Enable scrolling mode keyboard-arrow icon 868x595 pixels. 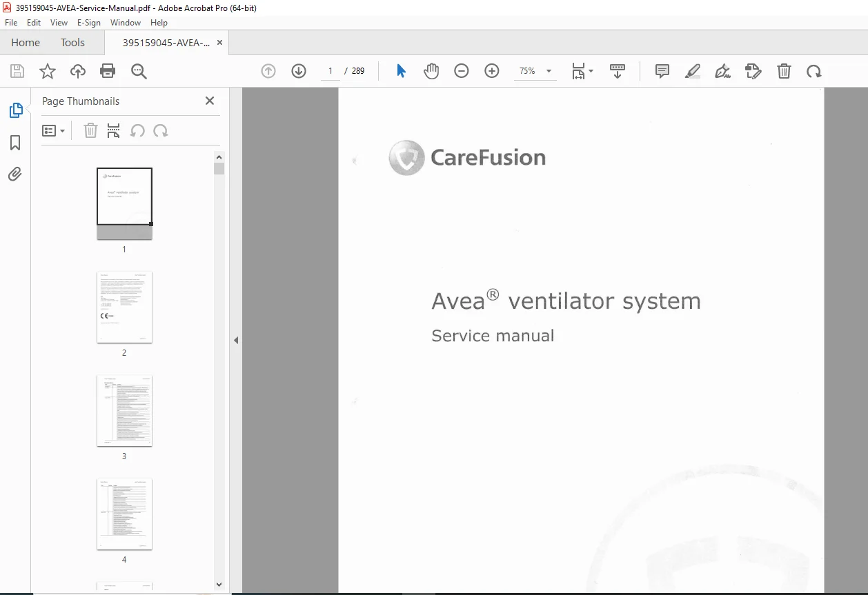click(618, 71)
